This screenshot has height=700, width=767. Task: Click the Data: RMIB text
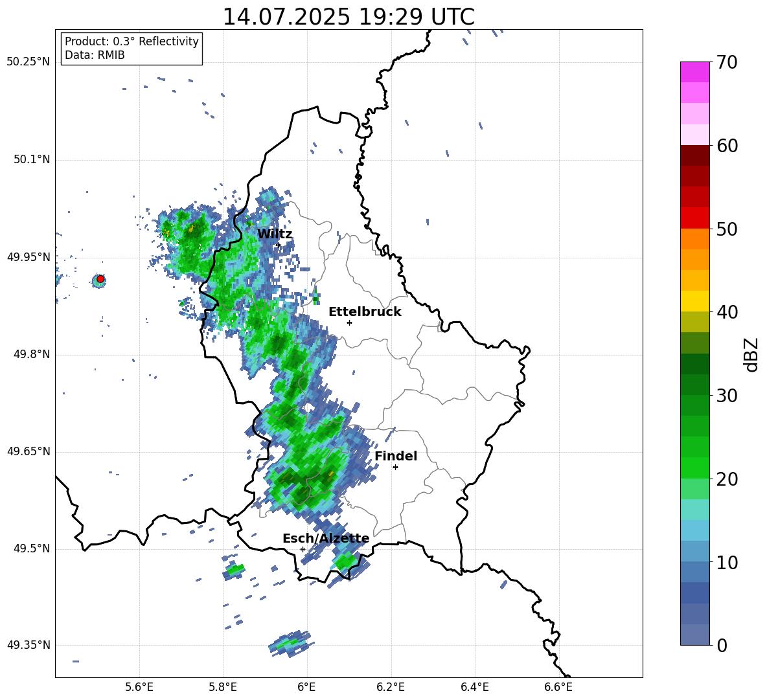coord(95,55)
